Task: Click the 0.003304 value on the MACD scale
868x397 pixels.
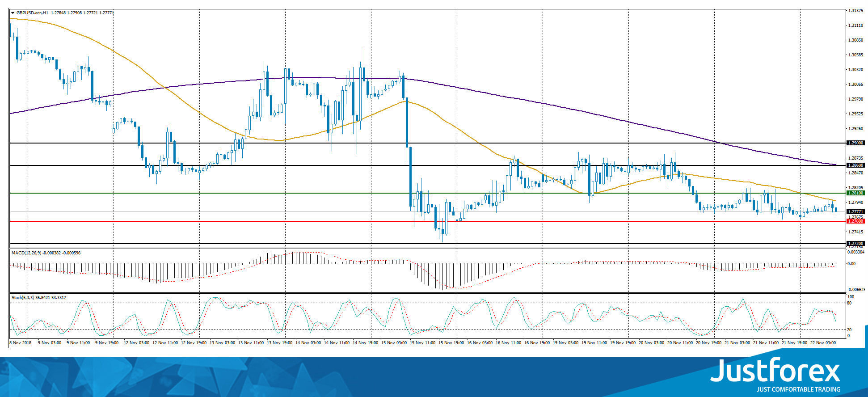Action: (x=856, y=252)
